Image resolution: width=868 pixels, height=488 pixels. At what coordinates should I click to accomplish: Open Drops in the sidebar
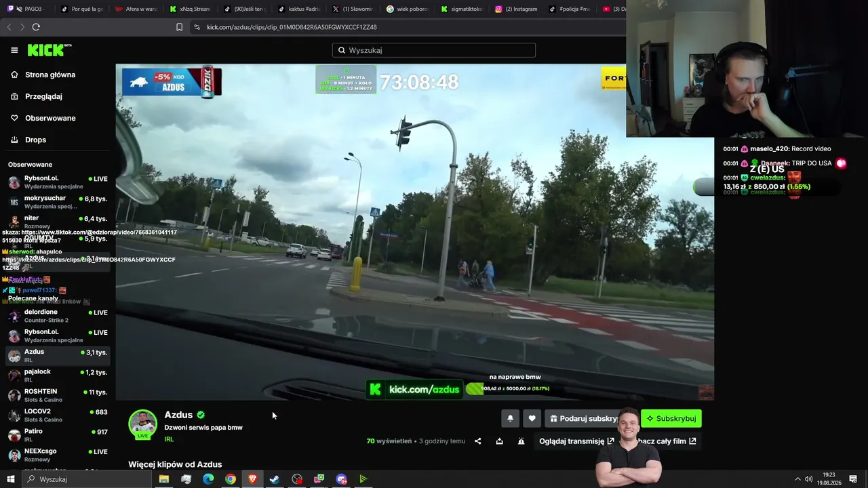(x=35, y=140)
